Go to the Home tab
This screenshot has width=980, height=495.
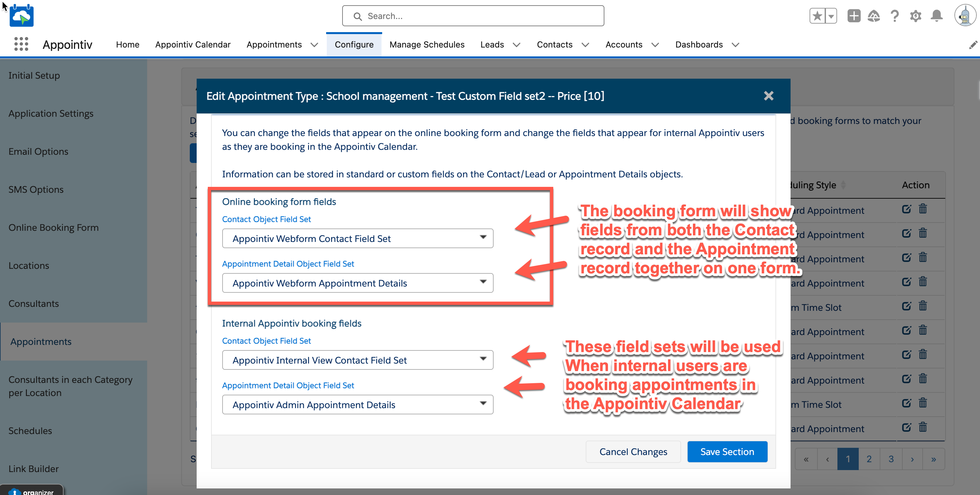pyautogui.click(x=127, y=45)
